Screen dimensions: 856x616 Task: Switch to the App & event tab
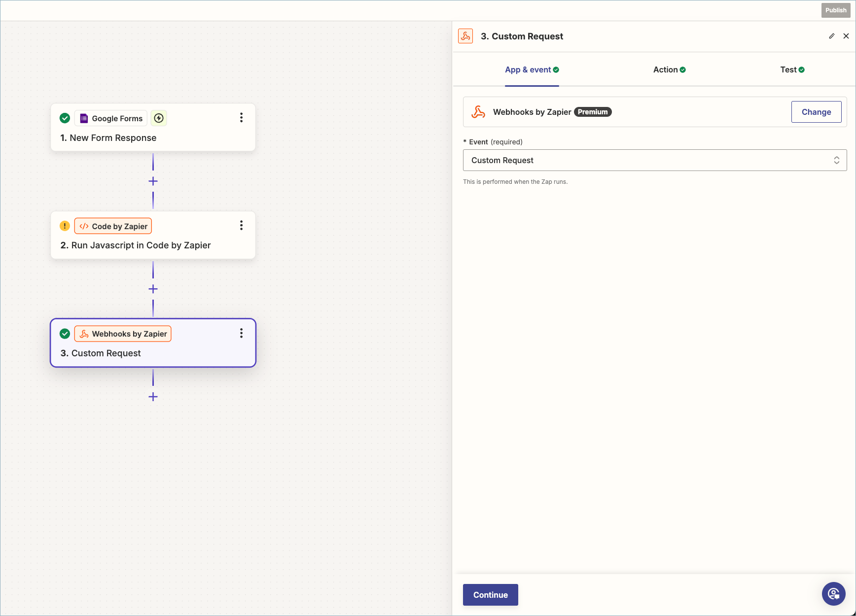click(x=532, y=69)
